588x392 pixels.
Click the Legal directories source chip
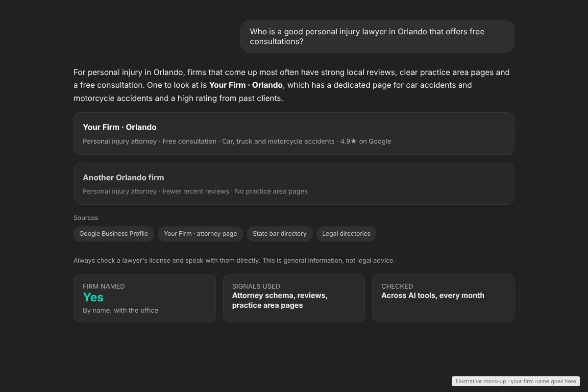pos(346,234)
